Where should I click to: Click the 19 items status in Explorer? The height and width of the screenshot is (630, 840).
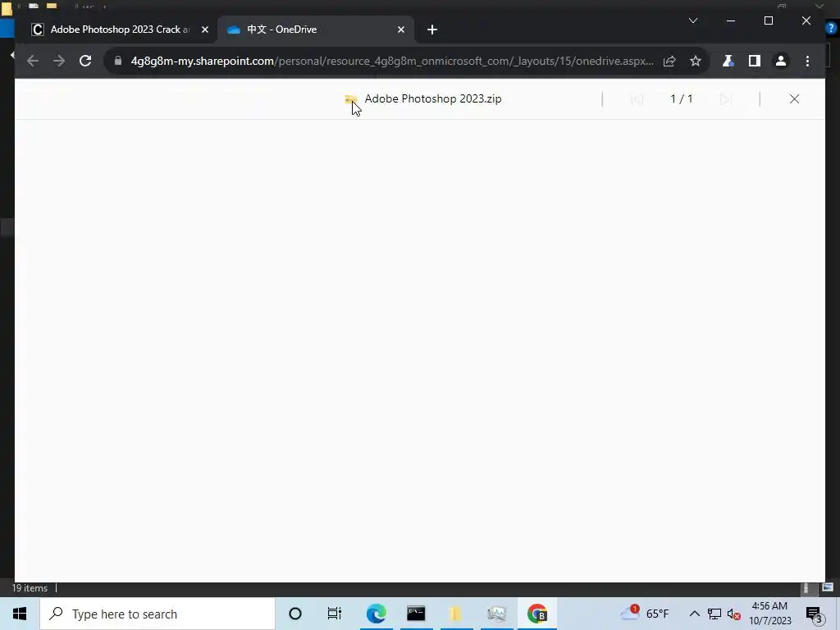point(30,588)
